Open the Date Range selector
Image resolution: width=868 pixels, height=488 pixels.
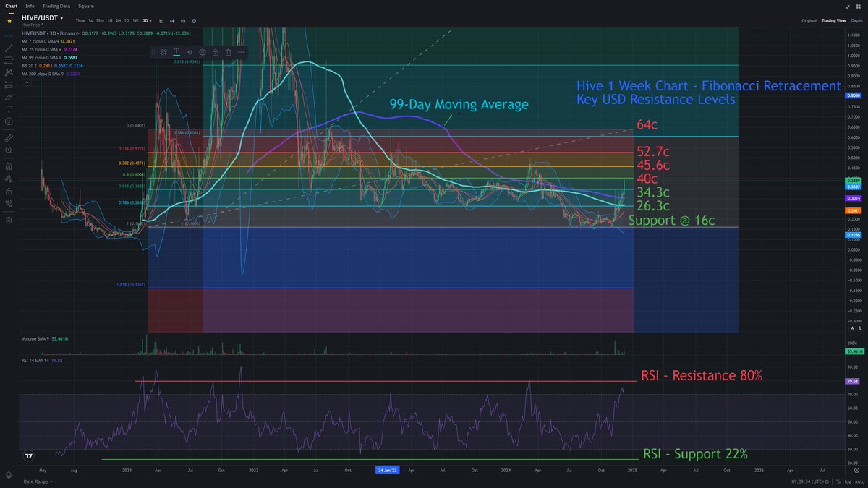pyautogui.click(x=38, y=482)
